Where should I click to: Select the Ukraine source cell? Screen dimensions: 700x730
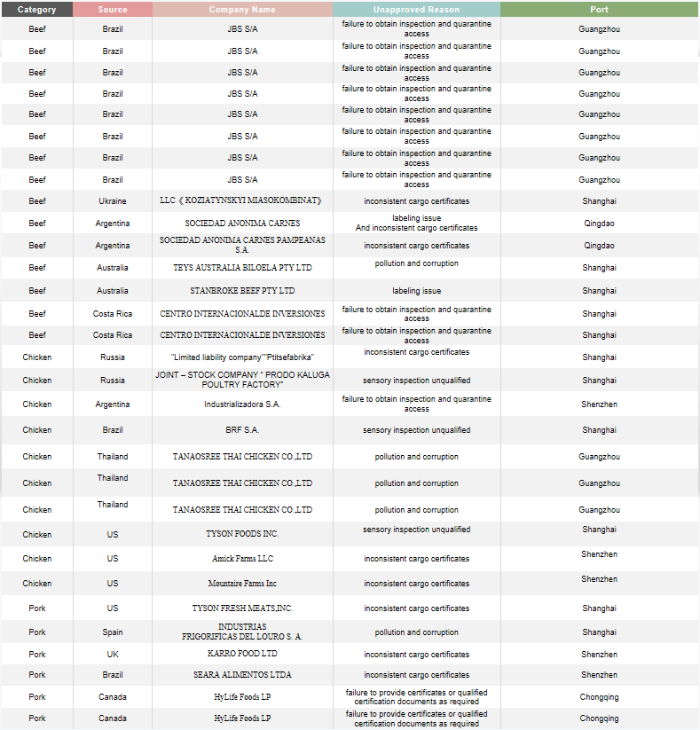(113, 201)
